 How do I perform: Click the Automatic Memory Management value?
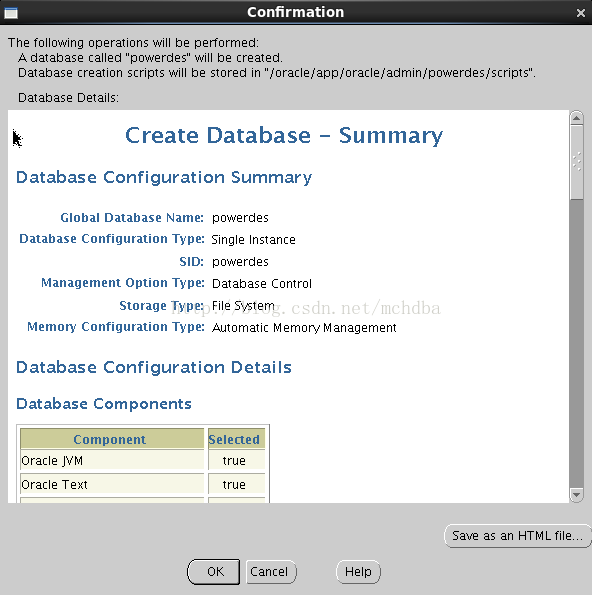304,328
